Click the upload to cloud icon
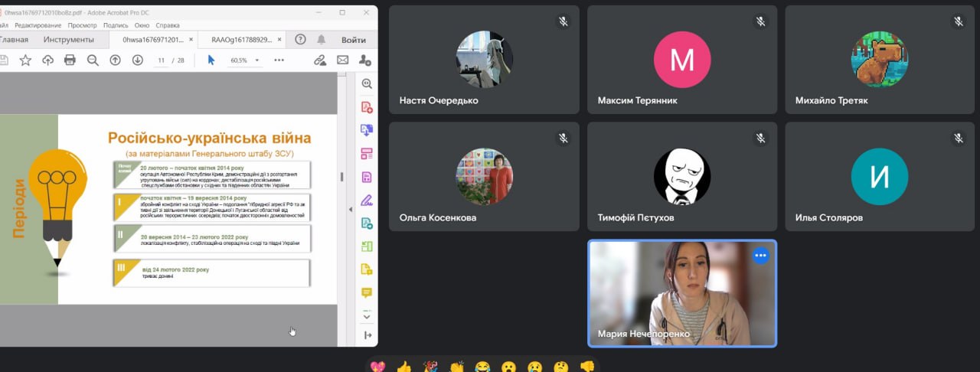Image resolution: width=980 pixels, height=372 pixels. [x=47, y=60]
